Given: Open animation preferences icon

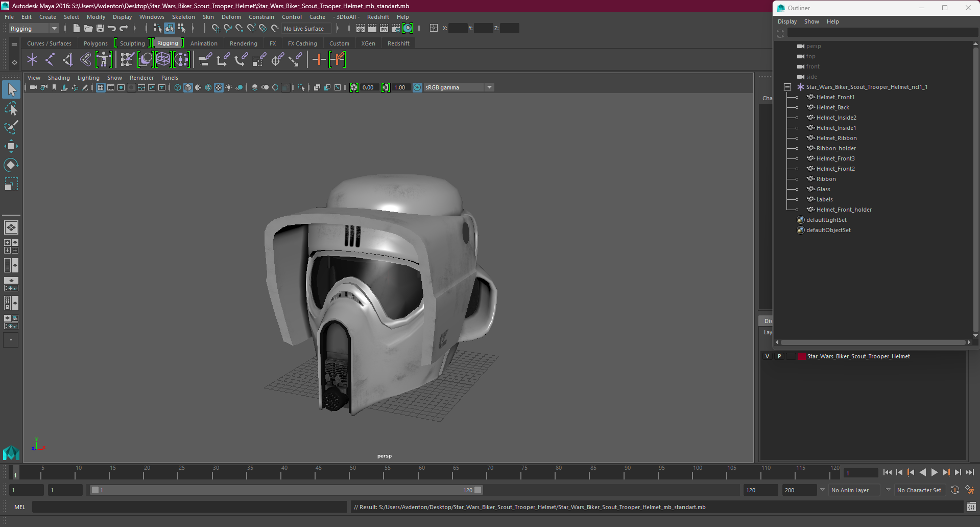Looking at the screenshot, I should point(970,490).
